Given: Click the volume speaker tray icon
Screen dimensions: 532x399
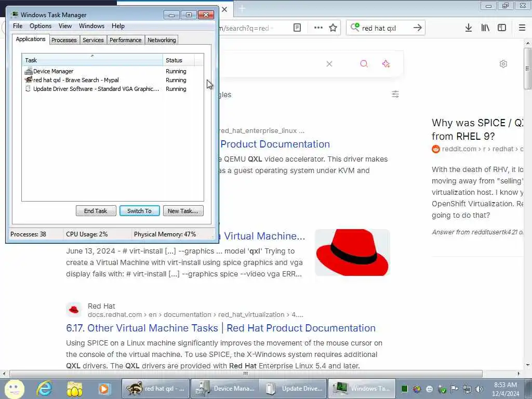Looking at the screenshot, I should 479,389.
